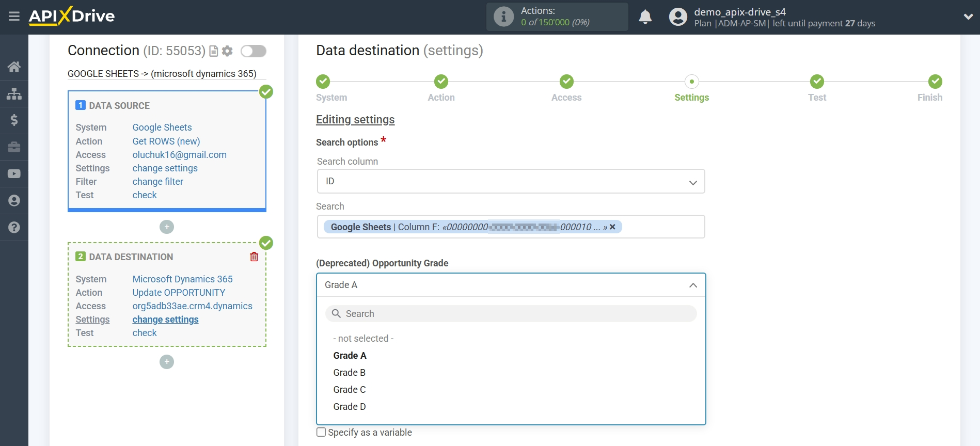Open the video tutorials sidebar icon
Screen dimensions: 980x446
point(14,174)
